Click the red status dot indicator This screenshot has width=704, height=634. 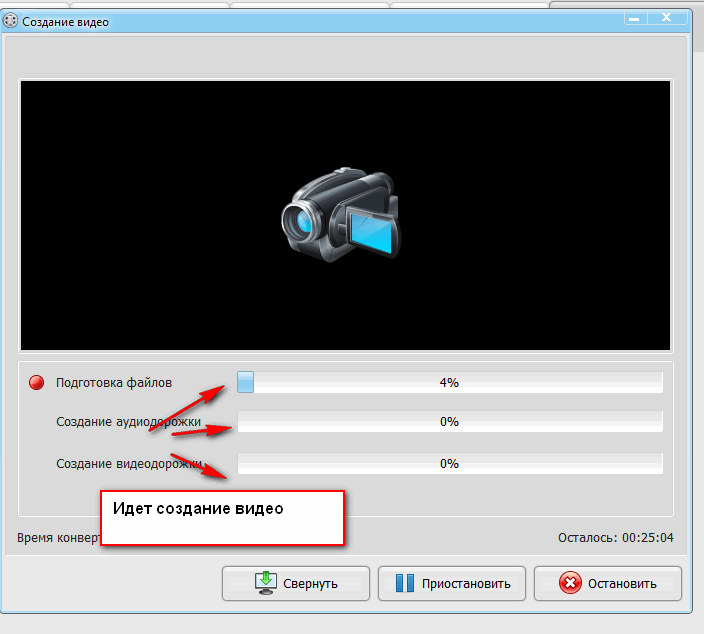click(36, 383)
